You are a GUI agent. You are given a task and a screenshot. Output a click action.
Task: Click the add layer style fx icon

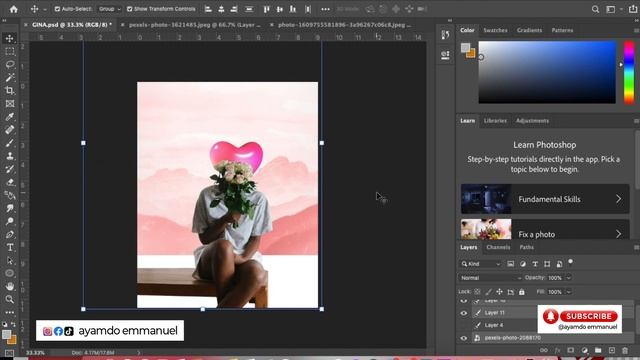(557, 350)
